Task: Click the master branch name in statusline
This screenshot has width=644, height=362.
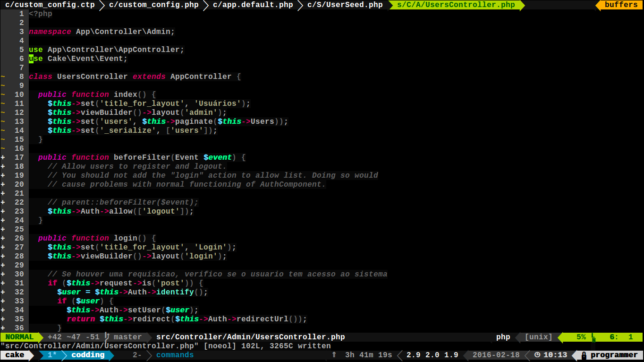Action: pyautogui.click(x=127, y=337)
